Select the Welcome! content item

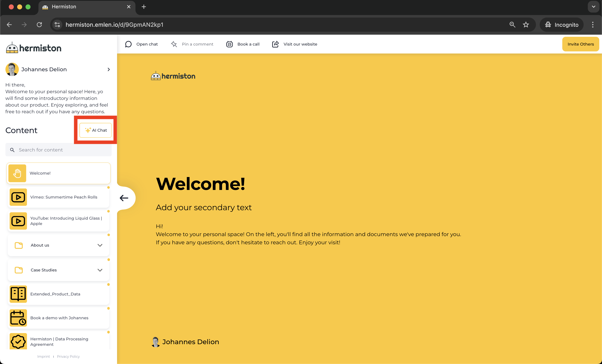[x=59, y=173]
